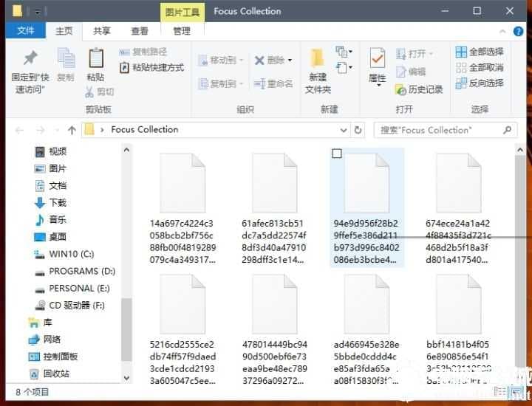This screenshot has height=406, width=532.
Task: Open the Delete (删除) dropdown arrow
Action: [x=290, y=61]
